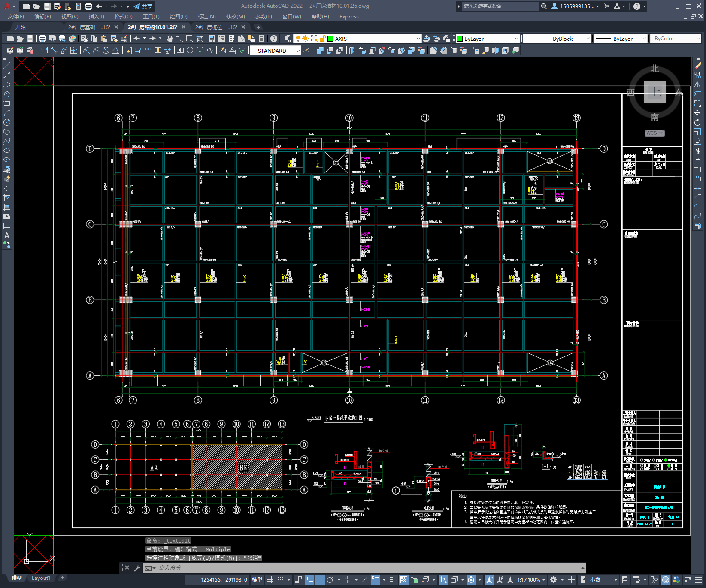Click the Save icon in the quick access toolbar
This screenshot has height=588, width=706.
pos(47,6)
